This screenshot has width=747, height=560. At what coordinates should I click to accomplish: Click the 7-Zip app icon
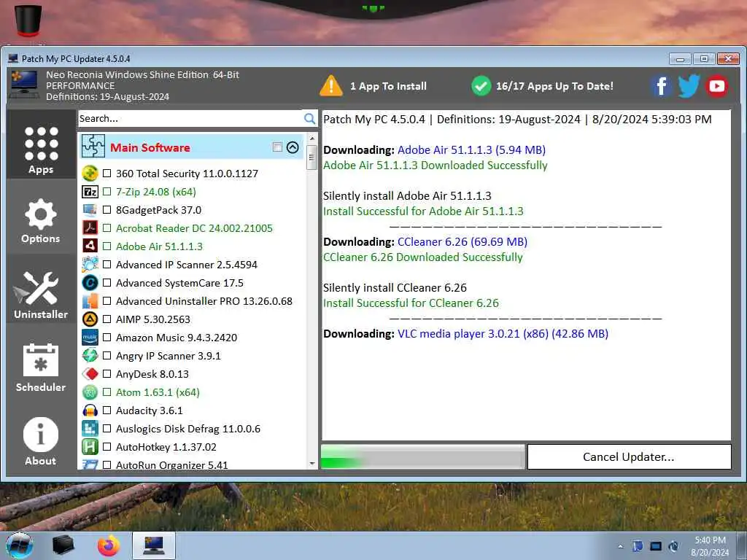(x=90, y=192)
